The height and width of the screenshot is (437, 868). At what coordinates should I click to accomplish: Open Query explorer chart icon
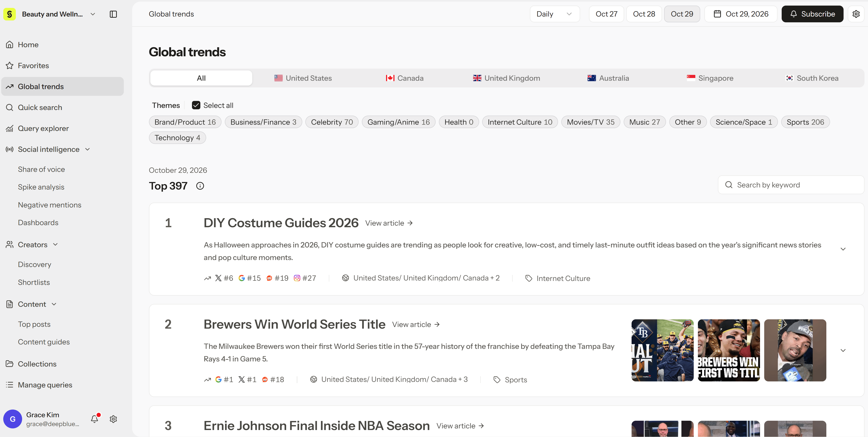tap(10, 128)
